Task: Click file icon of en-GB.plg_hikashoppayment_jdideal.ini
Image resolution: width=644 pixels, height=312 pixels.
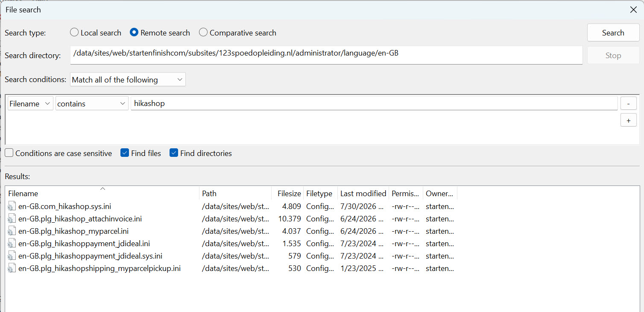Action: 12,244
